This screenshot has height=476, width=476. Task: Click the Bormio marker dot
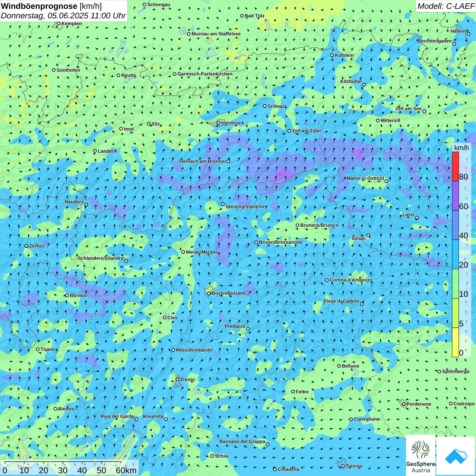pos(67,295)
